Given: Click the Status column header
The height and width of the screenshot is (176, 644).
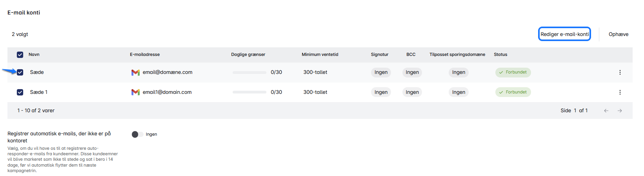Looking at the screenshot, I should [x=500, y=55].
